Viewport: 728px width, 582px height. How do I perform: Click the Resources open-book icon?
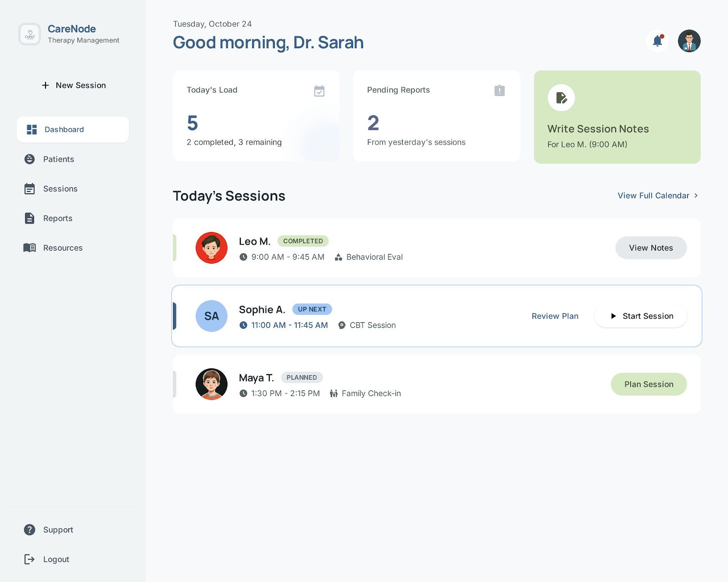30,248
